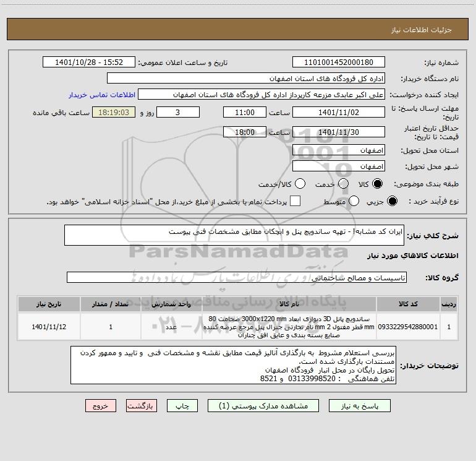Click the تعداد / مقدار column header
This screenshot has height=461, width=476.
[x=111, y=304]
